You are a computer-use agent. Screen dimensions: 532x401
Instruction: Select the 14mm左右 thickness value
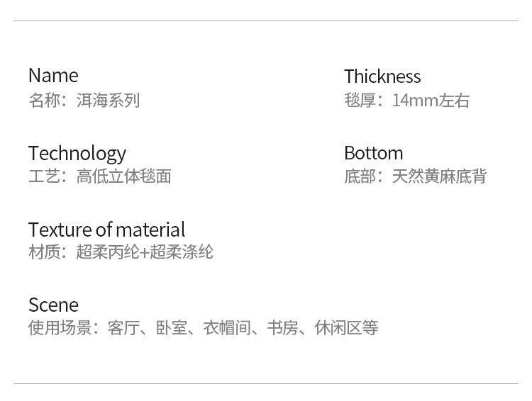click(x=431, y=101)
